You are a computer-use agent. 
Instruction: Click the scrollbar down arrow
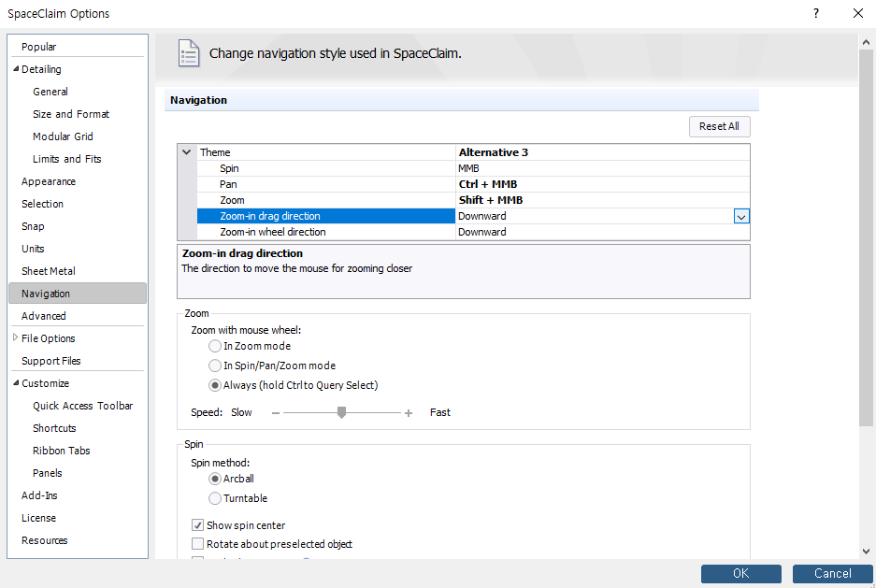[x=866, y=552]
